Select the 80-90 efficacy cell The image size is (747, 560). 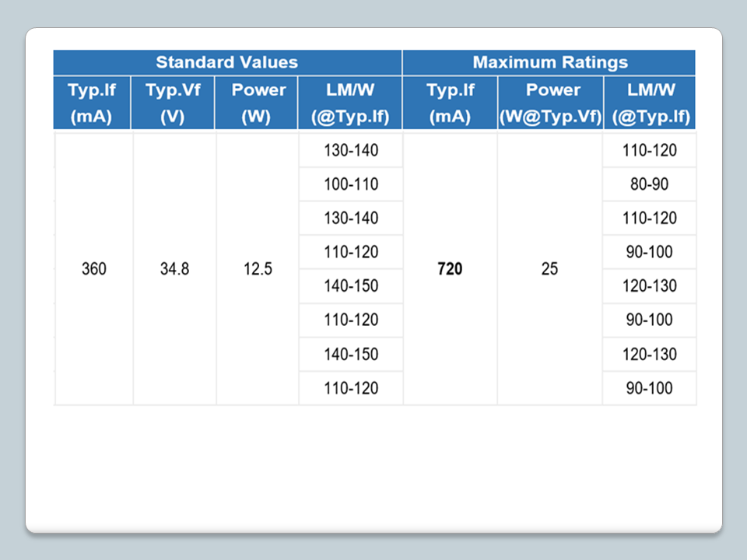click(x=649, y=184)
